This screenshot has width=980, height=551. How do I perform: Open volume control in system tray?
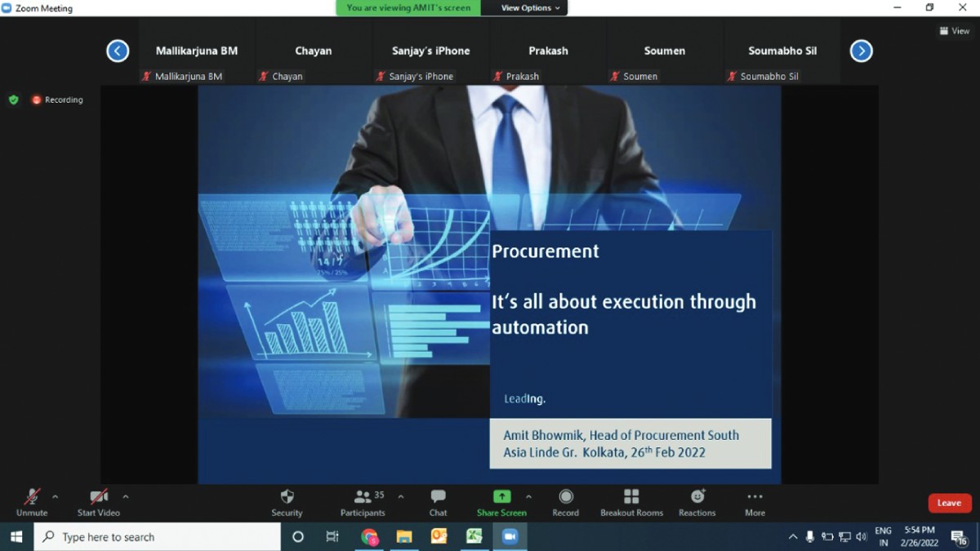(862, 536)
